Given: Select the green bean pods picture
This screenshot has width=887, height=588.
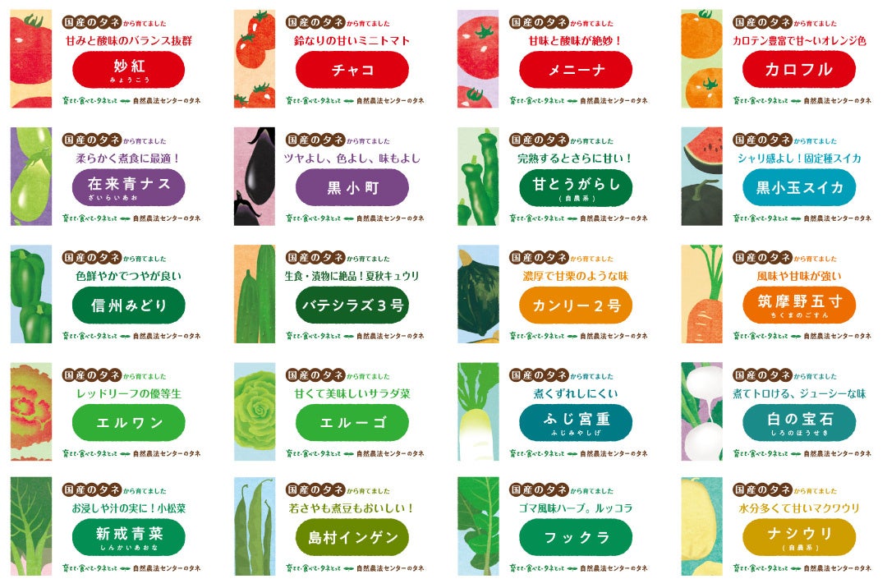Looking at the screenshot, I should [255, 526].
